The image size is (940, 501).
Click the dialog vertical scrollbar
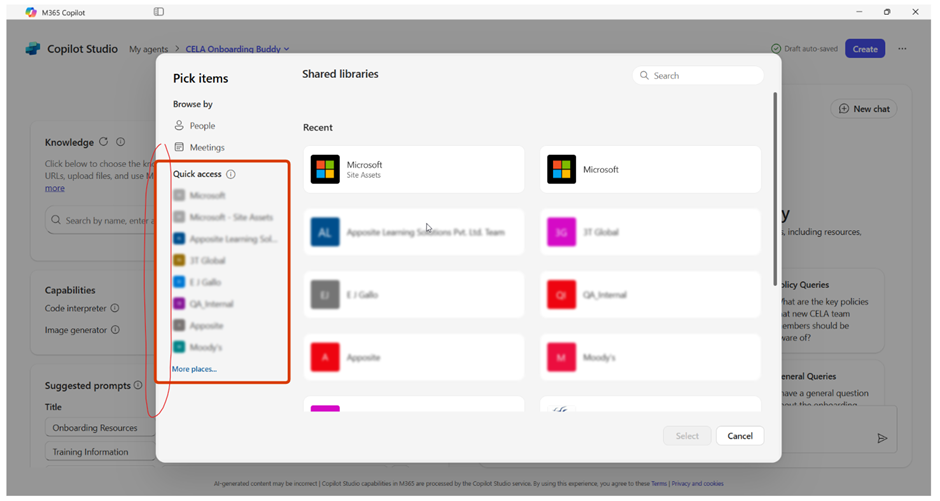pyautogui.click(x=775, y=189)
